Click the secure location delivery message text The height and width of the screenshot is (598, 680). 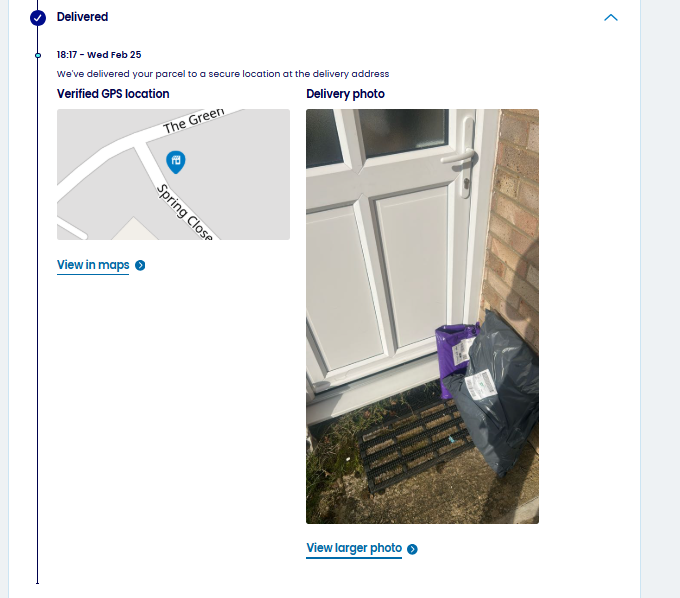pos(223,74)
